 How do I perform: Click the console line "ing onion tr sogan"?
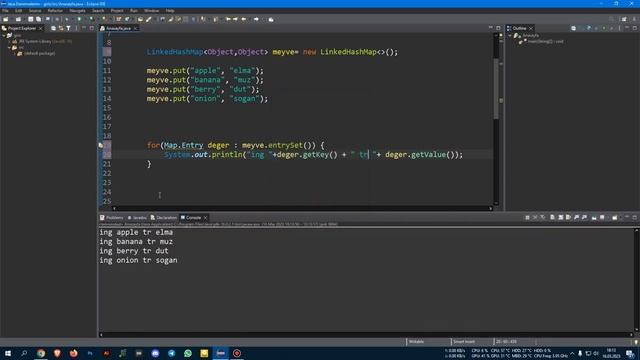point(138,260)
